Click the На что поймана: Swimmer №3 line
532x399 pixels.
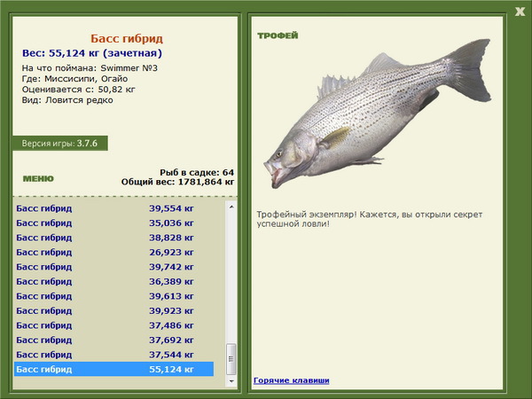(90, 68)
